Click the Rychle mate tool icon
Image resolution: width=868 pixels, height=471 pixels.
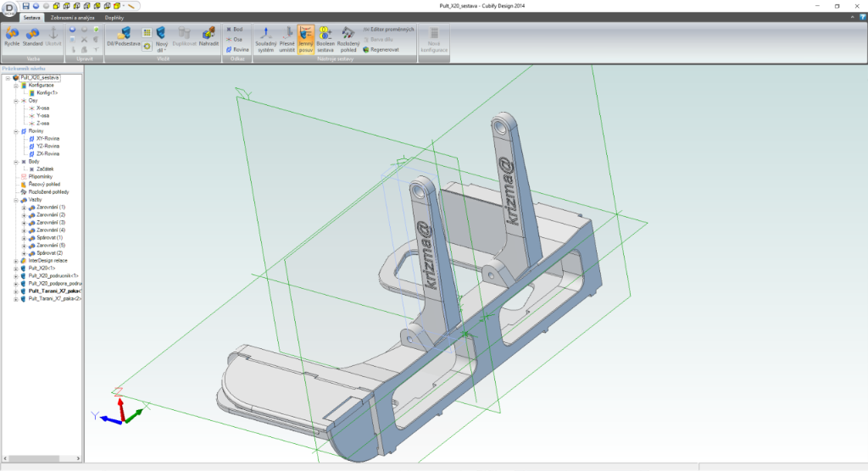[x=12, y=36]
